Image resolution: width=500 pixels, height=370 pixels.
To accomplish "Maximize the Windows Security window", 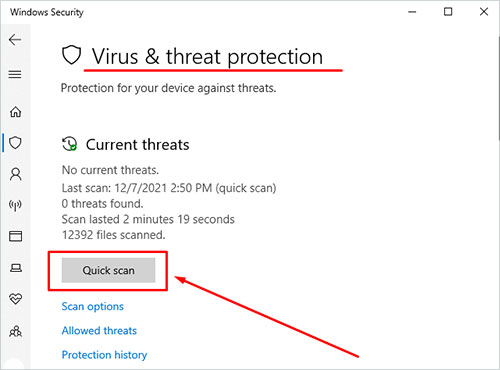I will [x=448, y=12].
